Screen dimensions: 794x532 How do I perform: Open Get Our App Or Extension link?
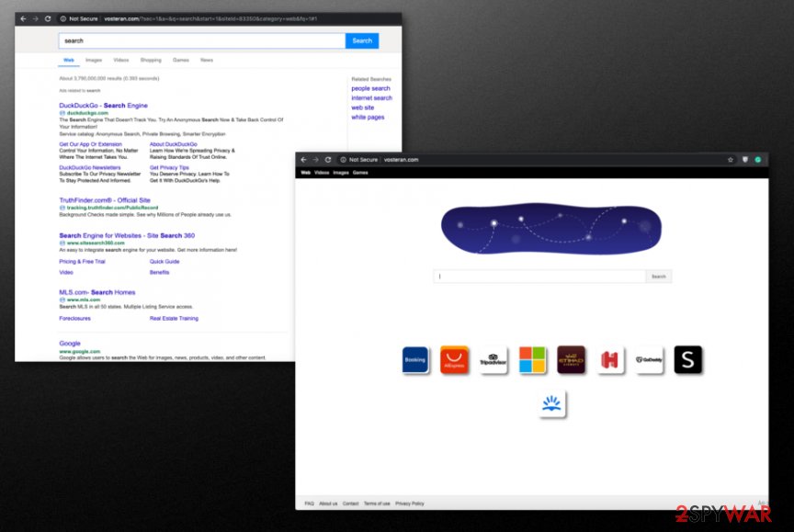point(91,144)
